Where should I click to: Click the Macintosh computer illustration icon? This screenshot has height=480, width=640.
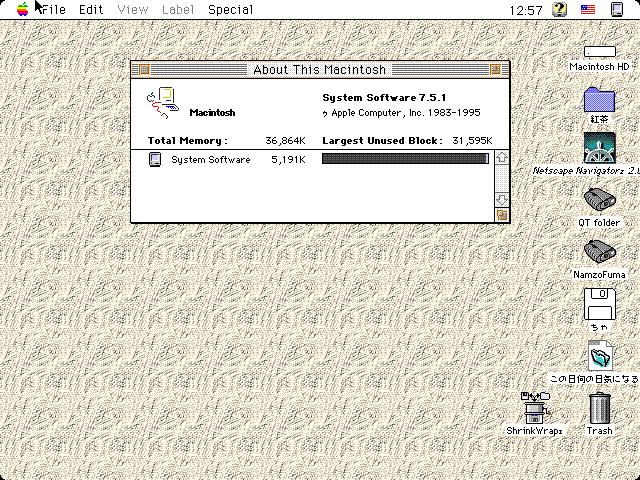coord(162,102)
